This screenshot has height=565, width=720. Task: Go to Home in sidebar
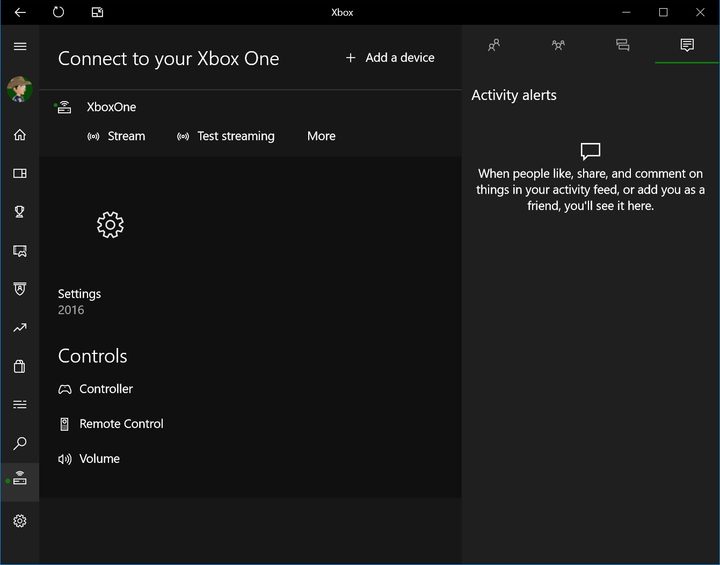(20, 135)
